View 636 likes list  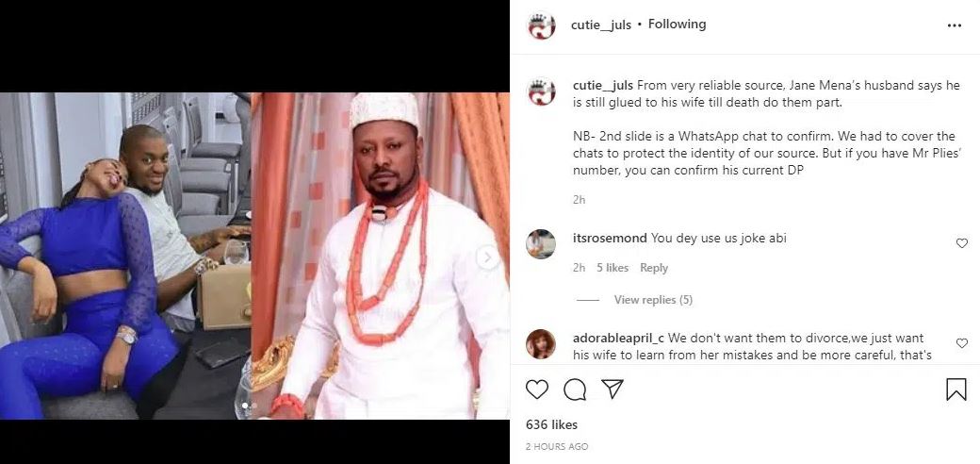click(x=551, y=424)
